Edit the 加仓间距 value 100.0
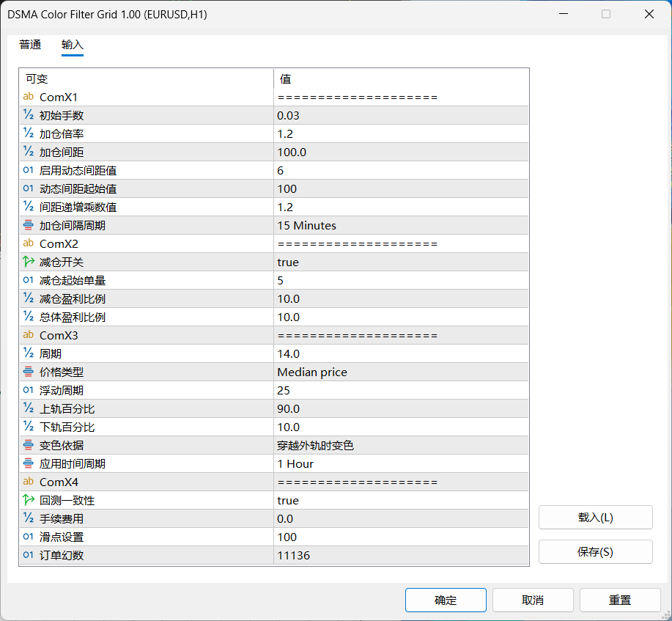Viewport: 672px width, 621px height. click(401, 153)
